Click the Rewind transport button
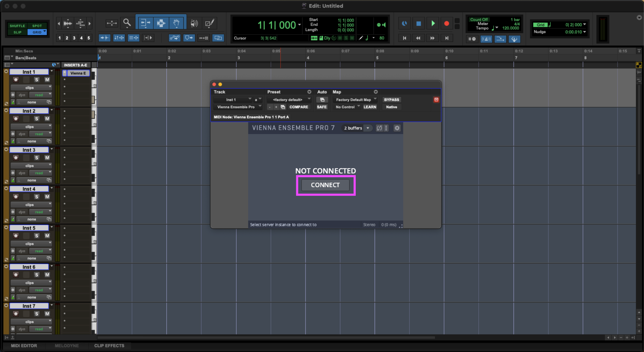 pyautogui.click(x=418, y=38)
